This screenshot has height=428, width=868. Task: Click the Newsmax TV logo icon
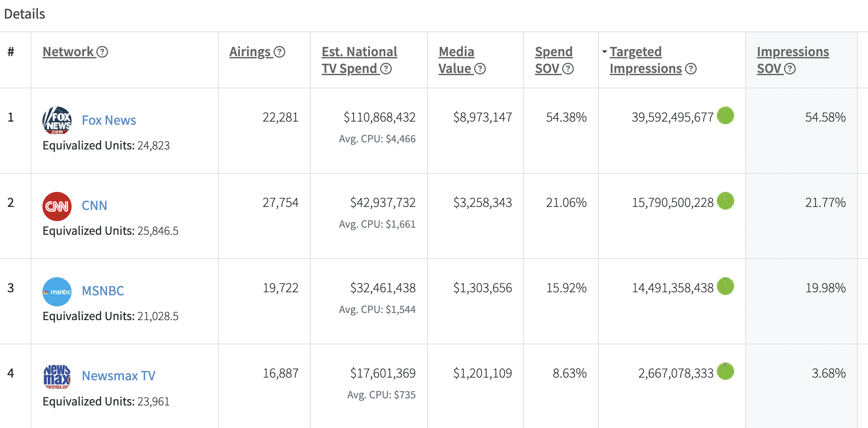click(x=57, y=377)
